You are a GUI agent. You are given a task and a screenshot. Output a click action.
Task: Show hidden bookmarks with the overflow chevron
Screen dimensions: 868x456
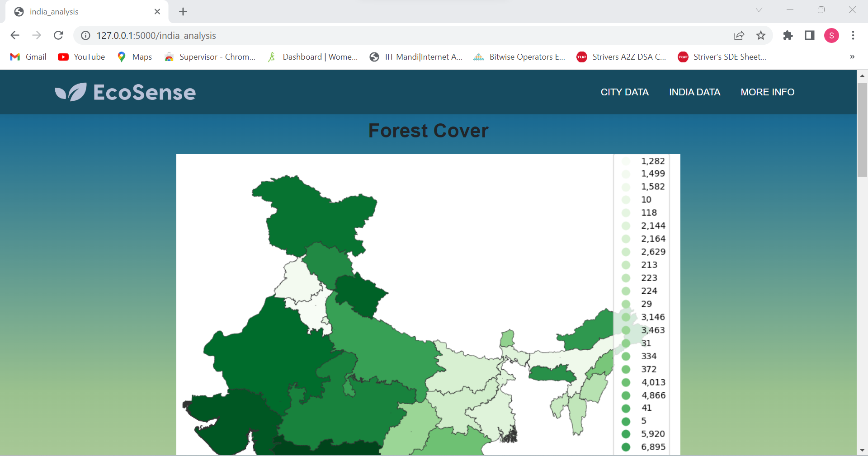[852, 57]
